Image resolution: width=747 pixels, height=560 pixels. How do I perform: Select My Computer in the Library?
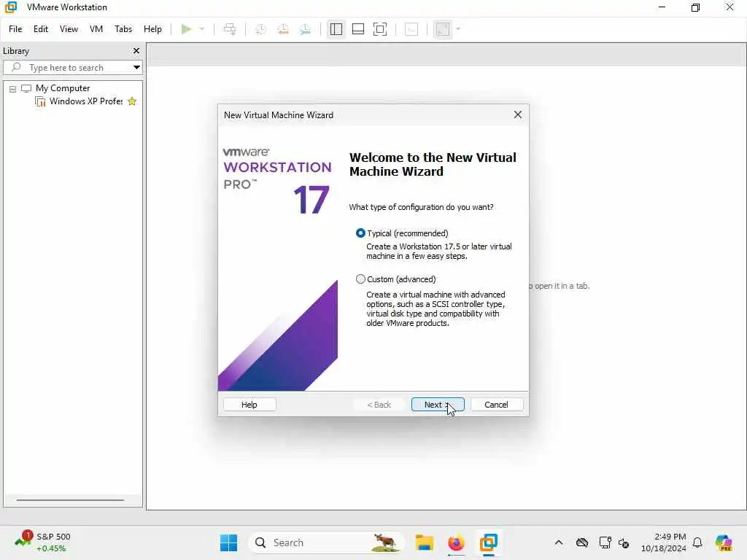[63, 88]
